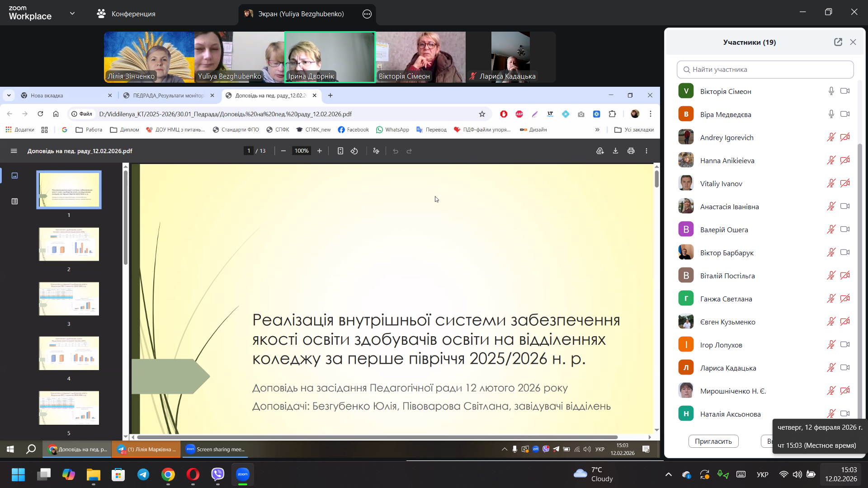Open the PDF viewer's more options menu
The height and width of the screenshot is (488, 868).
(646, 150)
